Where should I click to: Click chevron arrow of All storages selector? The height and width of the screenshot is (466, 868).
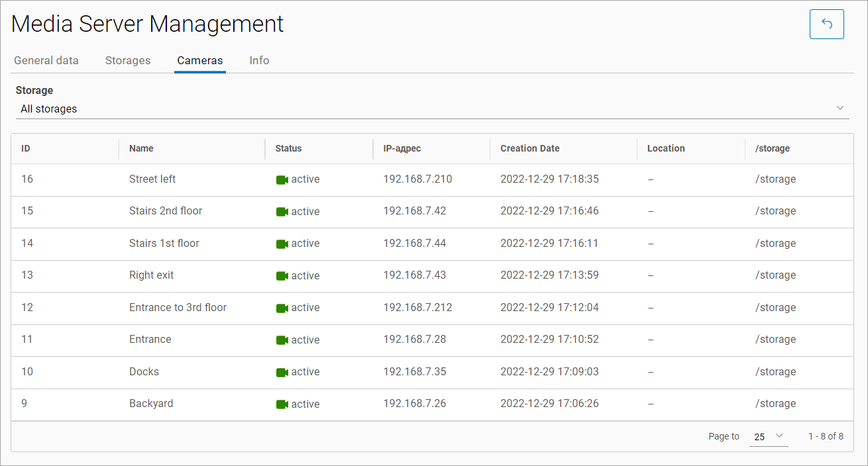tap(840, 108)
